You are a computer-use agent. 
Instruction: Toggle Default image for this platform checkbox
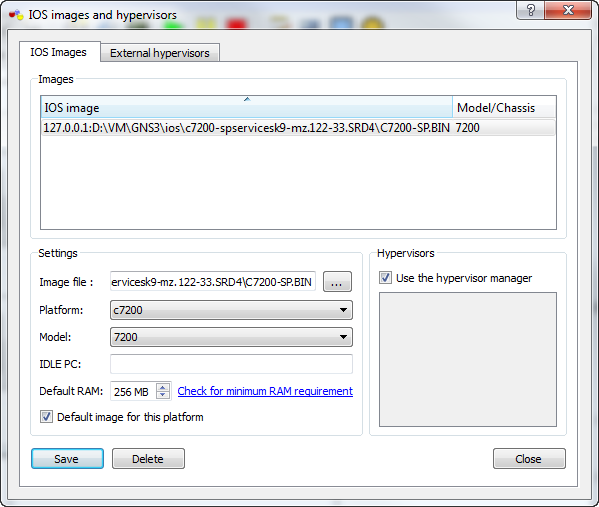coord(46,416)
